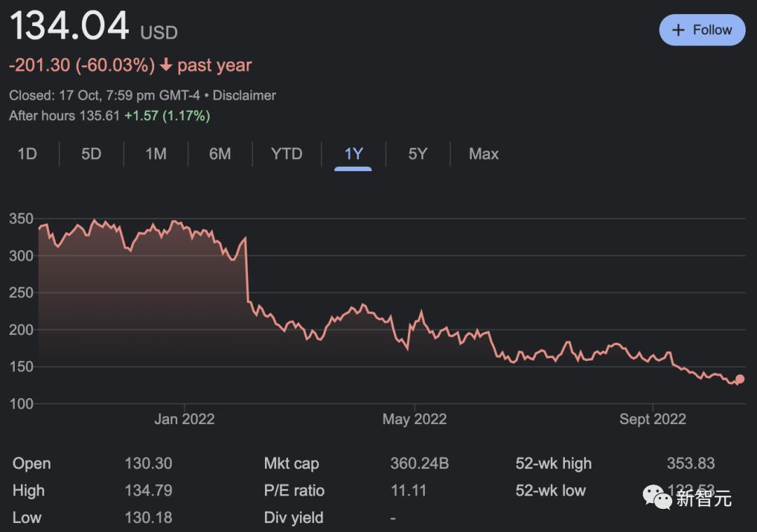Select the 1D time range tab

pyautogui.click(x=27, y=154)
